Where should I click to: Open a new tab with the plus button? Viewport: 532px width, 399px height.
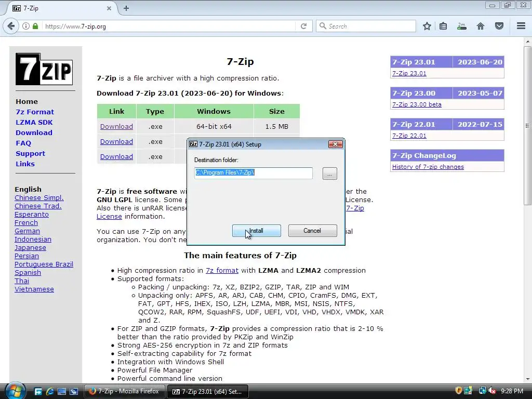click(126, 8)
